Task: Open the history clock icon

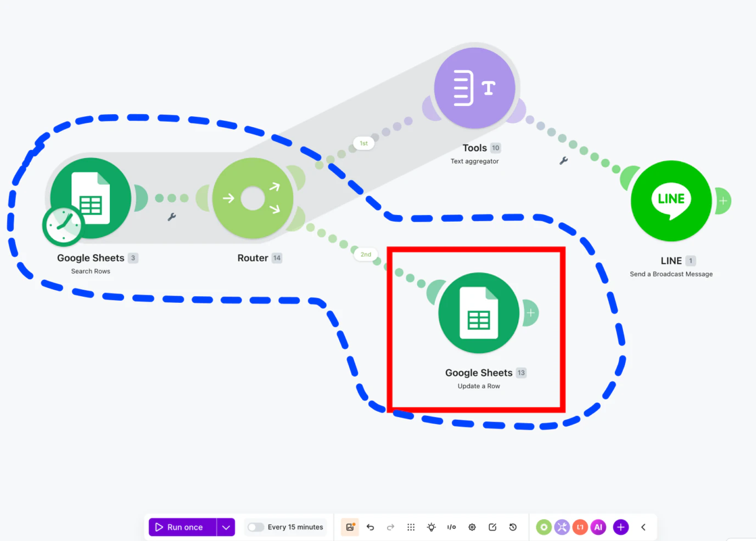Action: coord(513,527)
